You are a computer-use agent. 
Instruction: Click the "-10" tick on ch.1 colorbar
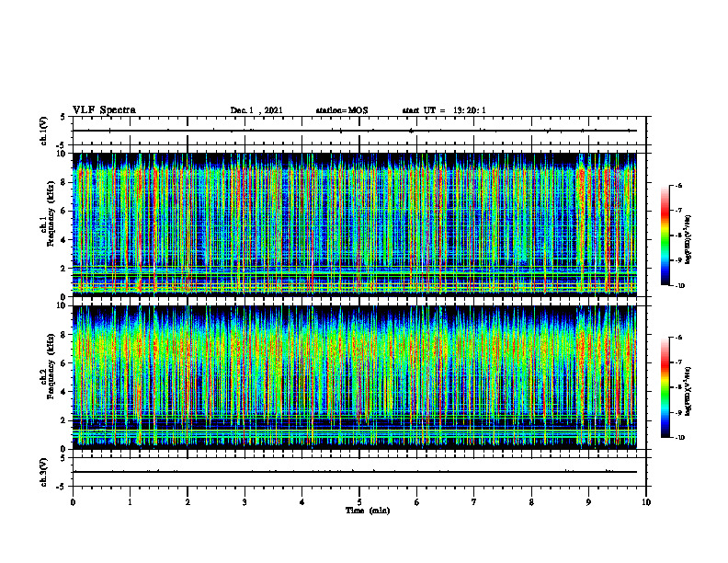(x=680, y=285)
